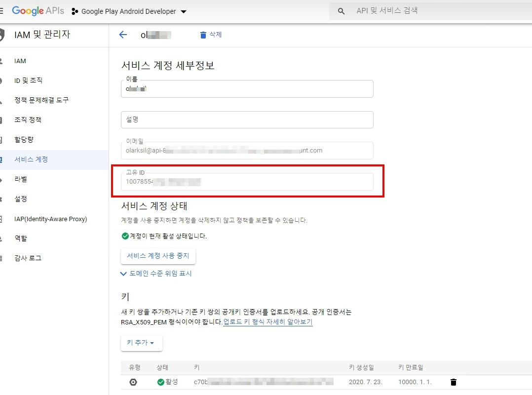Open 업로드 키 형식 자세히 알아보기 link
The image size is (532, 395).
[x=268, y=322]
